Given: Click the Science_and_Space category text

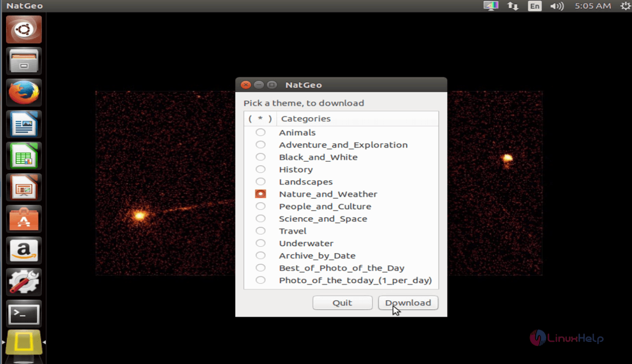Looking at the screenshot, I should [323, 218].
